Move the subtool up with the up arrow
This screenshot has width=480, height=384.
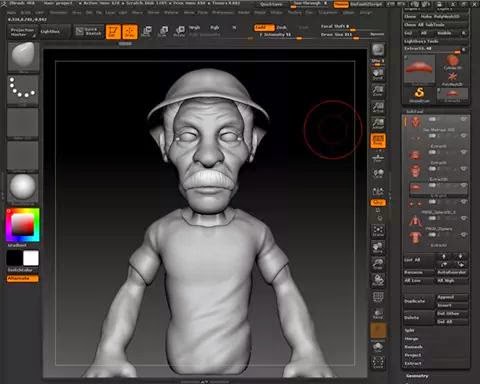click(x=444, y=256)
